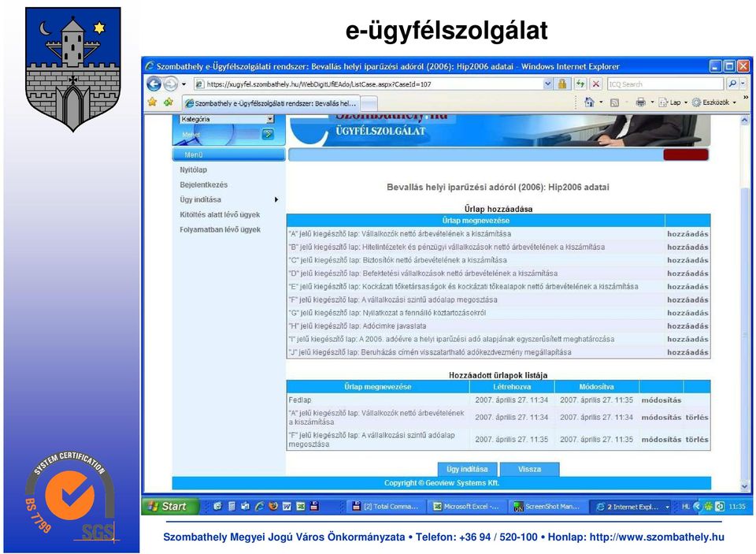
Task: Click hozzáadás for the "B" jelű Hitelintézetek lap
Action: (687, 247)
